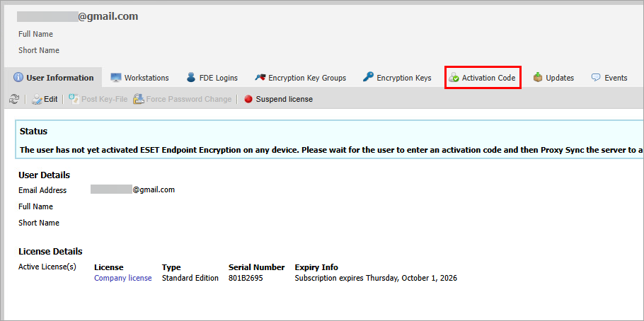This screenshot has height=321, width=644.
Task: Click the serial number 801B2695
Action: 245,278
